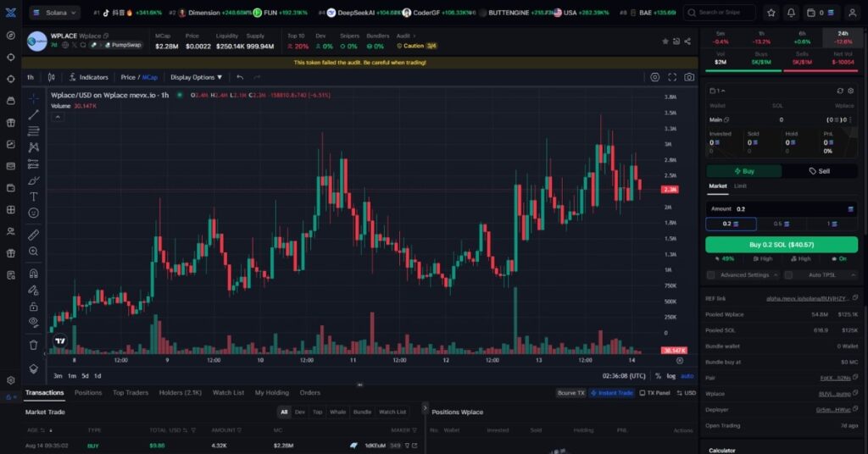Collapse the chart legend arrow
Screen dimensions: 868x454
[58, 117]
